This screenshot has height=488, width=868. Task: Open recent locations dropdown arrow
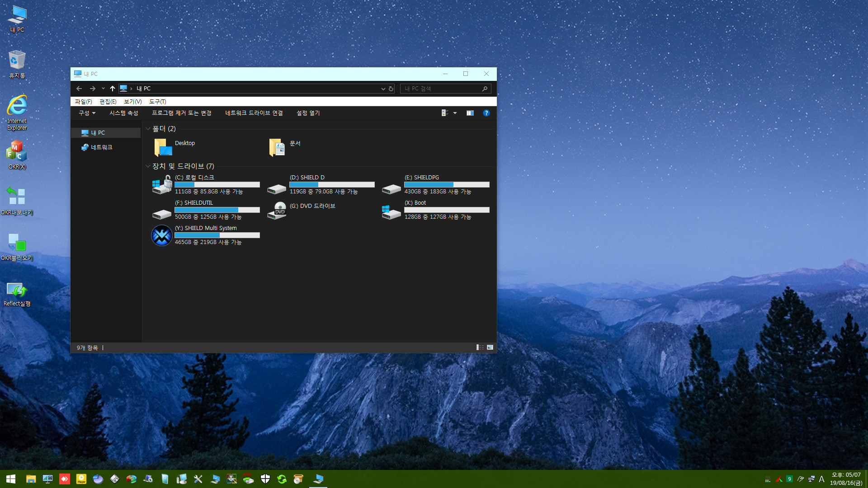tap(103, 89)
